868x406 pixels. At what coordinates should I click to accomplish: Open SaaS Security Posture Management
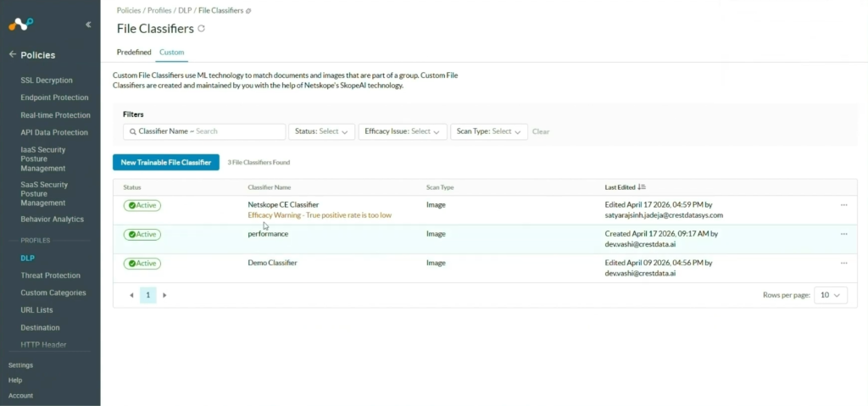click(x=44, y=194)
